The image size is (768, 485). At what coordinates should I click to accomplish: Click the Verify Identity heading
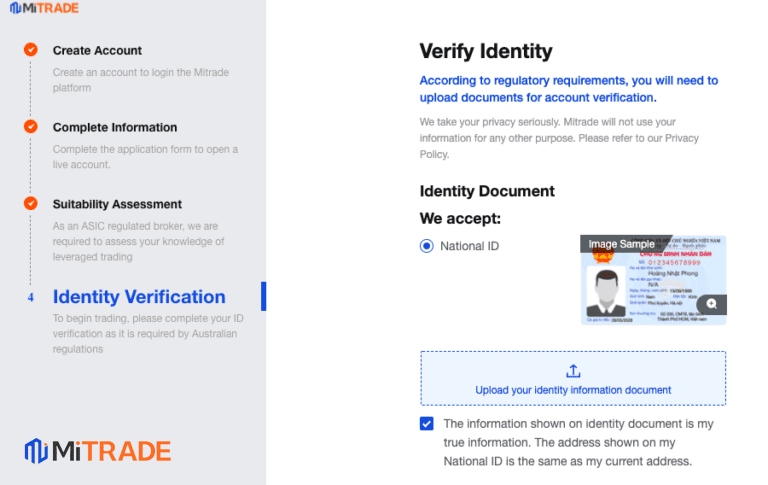point(486,51)
